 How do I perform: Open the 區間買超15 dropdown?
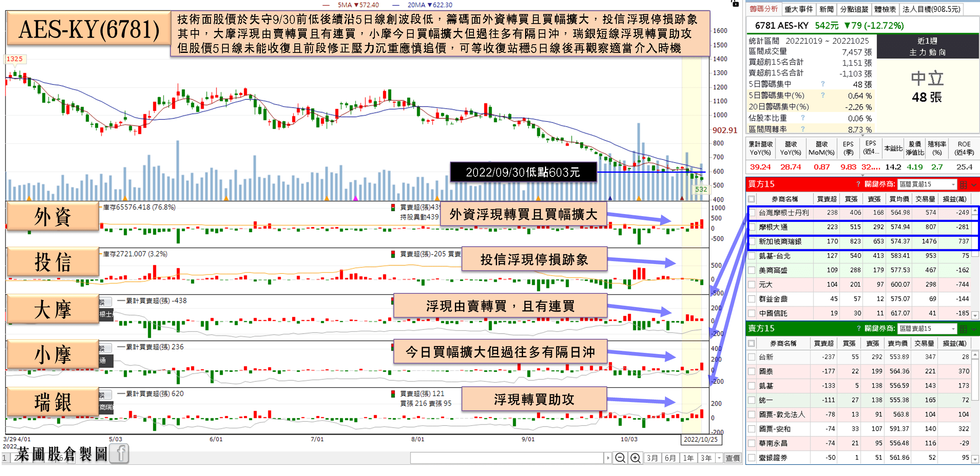tap(927, 184)
